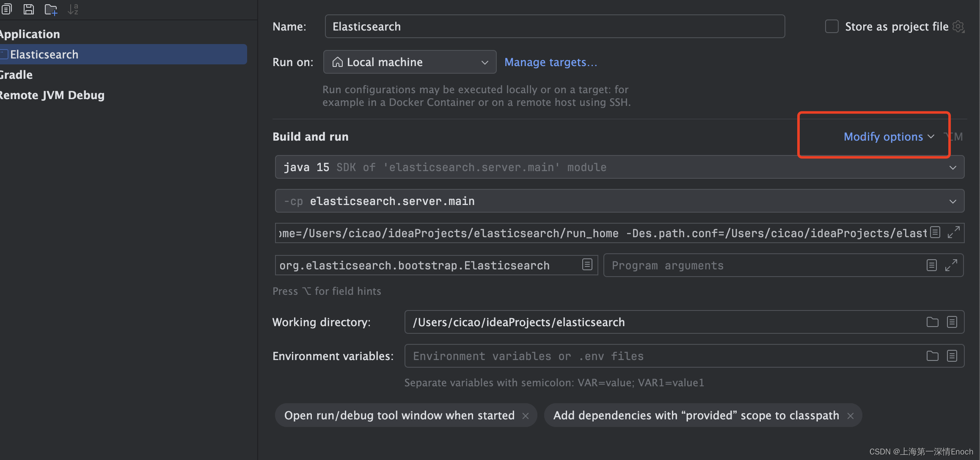Click the 'Run configurations may be executed locally' description
Image resolution: width=980 pixels, height=460 pixels.
pyautogui.click(x=476, y=96)
